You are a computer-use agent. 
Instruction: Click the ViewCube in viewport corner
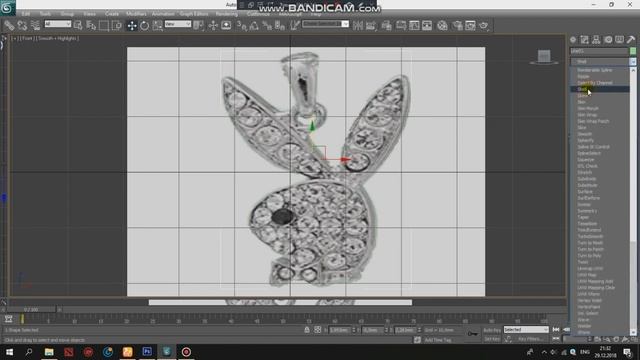(544, 57)
